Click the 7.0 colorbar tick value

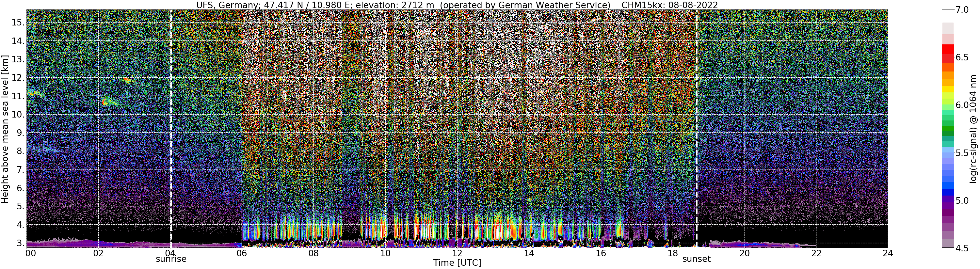[x=962, y=10]
